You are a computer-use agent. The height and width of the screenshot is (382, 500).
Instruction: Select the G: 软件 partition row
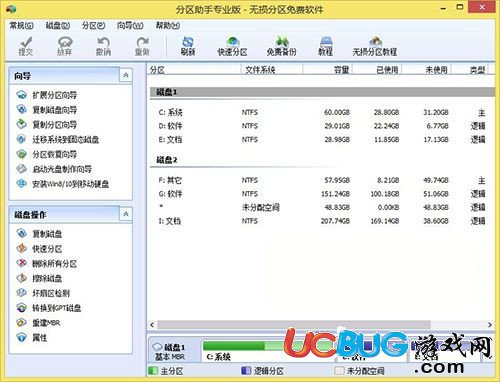tap(322, 194)
